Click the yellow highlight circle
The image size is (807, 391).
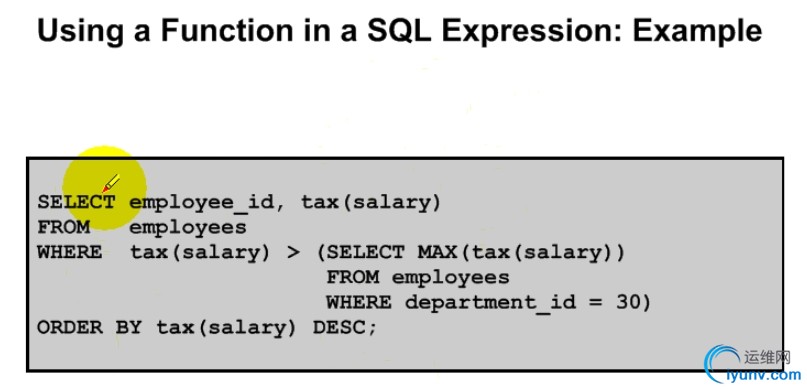click(x=104, y=188)
